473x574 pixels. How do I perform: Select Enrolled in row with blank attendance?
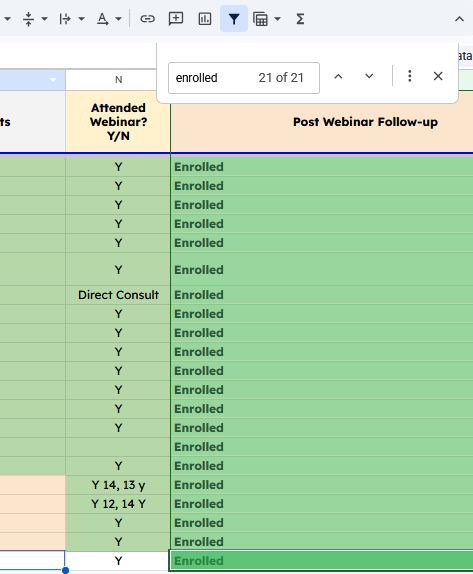(322, 447)
